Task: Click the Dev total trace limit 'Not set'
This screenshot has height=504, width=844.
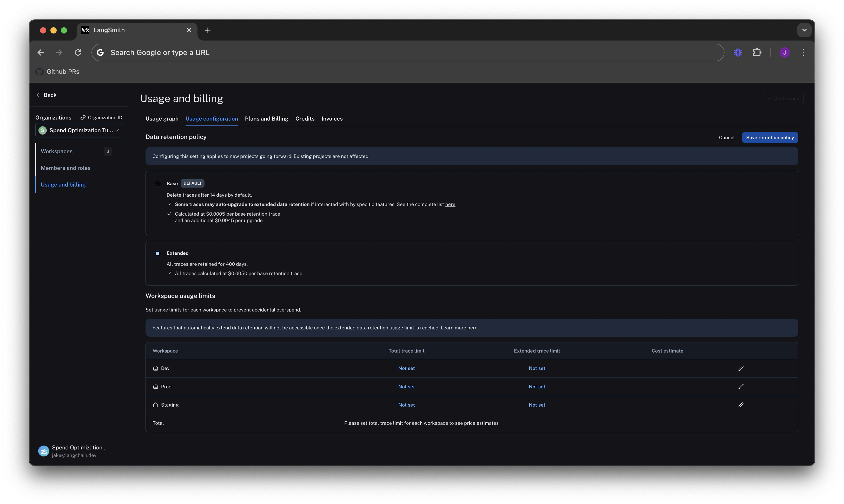Action: (406, 368)
